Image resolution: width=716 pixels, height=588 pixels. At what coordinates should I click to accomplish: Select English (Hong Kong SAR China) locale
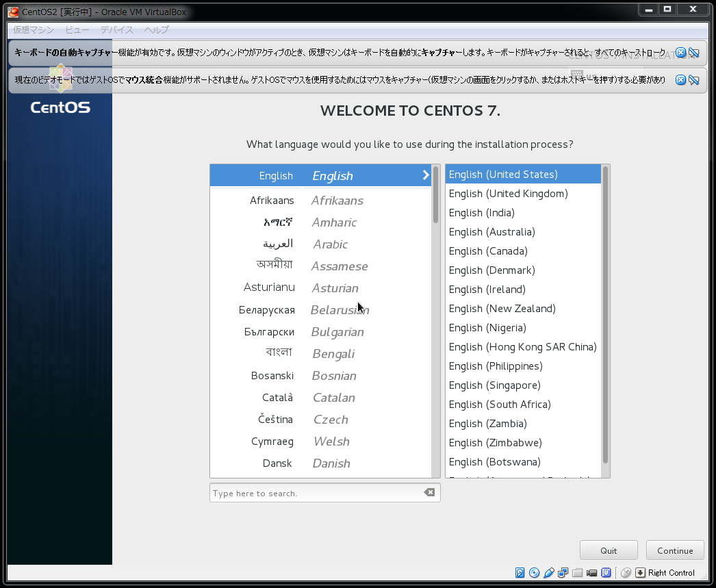(x=523, y=347)
